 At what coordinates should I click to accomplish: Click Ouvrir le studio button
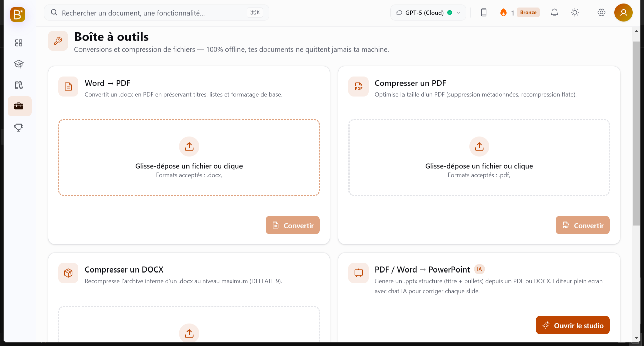click(x=573, y=325)
